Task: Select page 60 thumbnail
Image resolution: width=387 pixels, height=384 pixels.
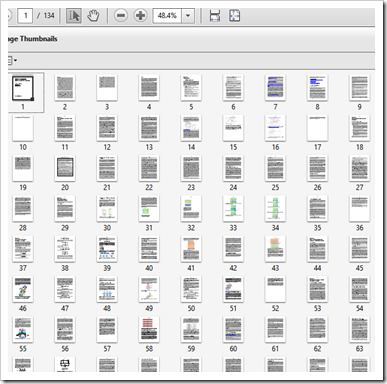Action: click(x=233, y=330)
